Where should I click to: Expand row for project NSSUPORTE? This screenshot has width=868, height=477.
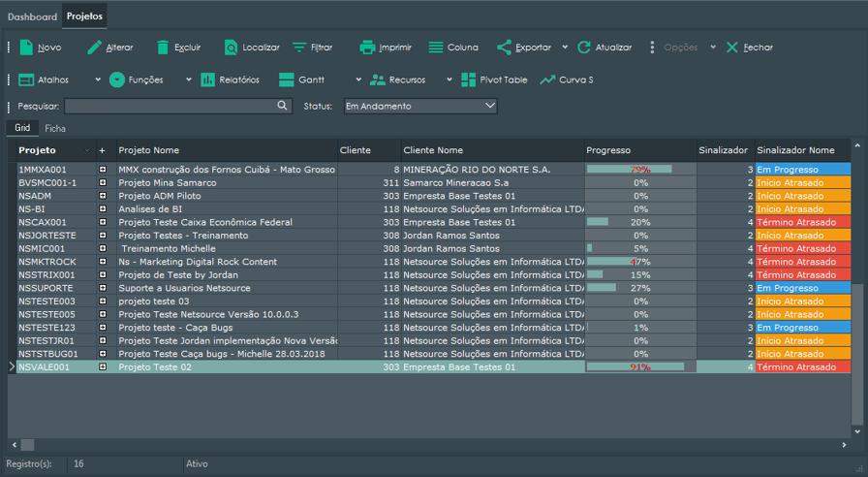[103, 288]
